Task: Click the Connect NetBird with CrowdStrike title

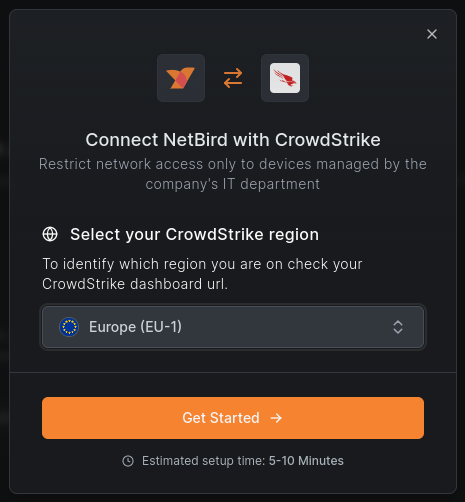Action: pos(233,140)
